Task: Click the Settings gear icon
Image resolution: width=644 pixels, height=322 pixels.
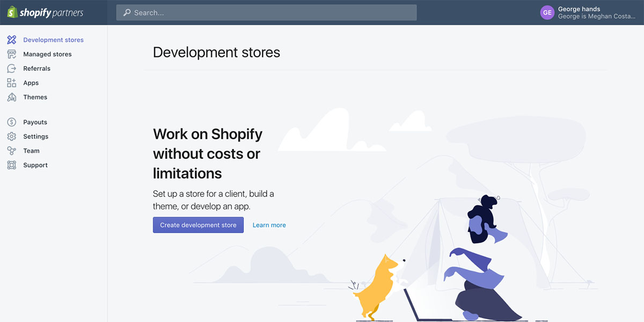Action: point(12,137)
